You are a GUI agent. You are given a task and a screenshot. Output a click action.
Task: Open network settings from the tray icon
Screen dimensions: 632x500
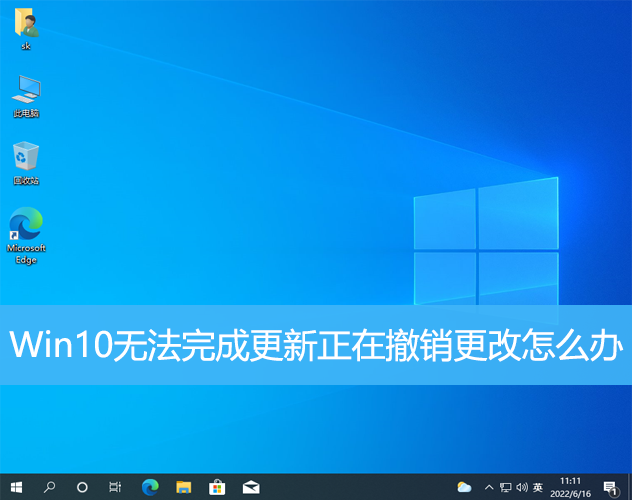(x=504, y=487)
